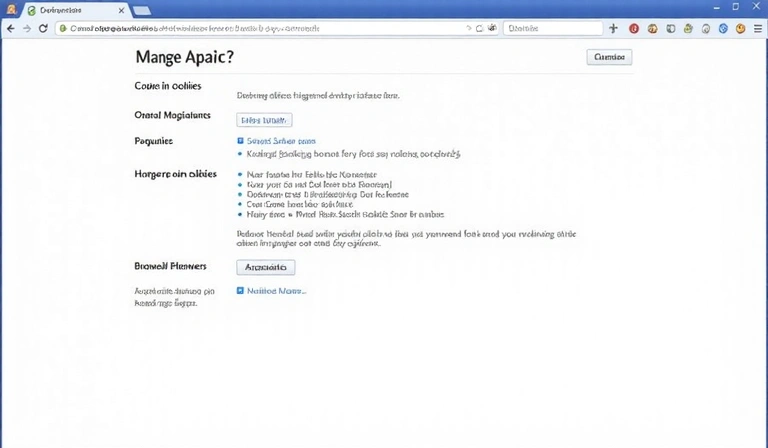
Task: Open the hamburger browser menu
Action: click(x=758, y=28)
